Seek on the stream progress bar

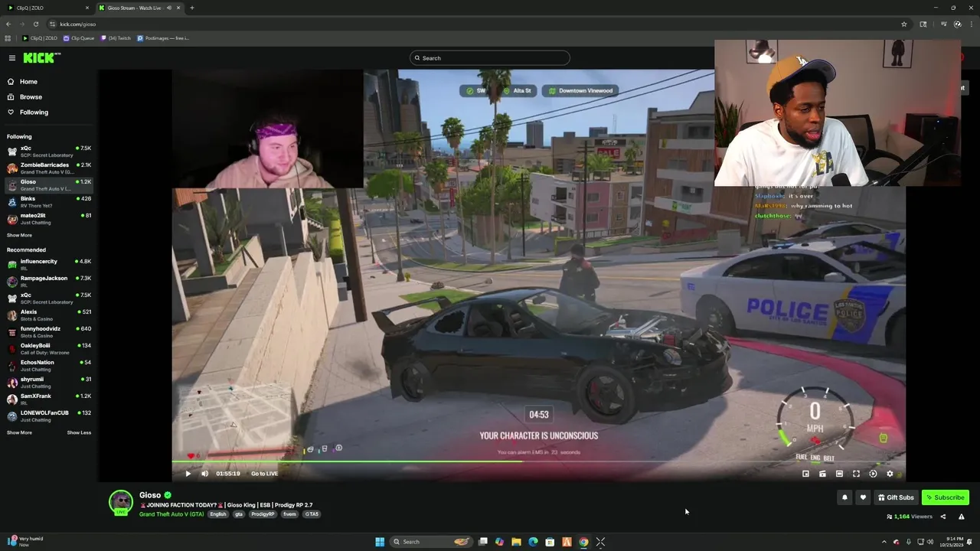(x=538, y=461)
